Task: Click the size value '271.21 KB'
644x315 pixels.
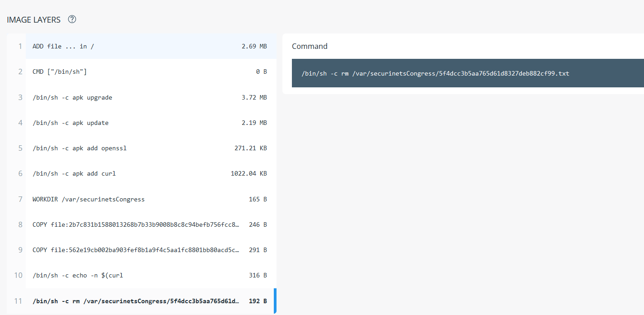Action: pyautogui.click(x=250, y=148)
